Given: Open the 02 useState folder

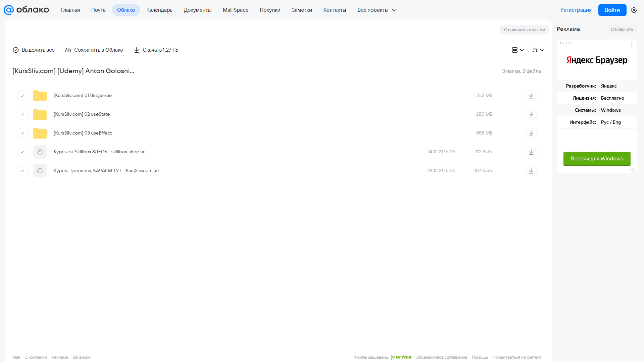Looking at the screenshot, I should click(x=82, y=114).
